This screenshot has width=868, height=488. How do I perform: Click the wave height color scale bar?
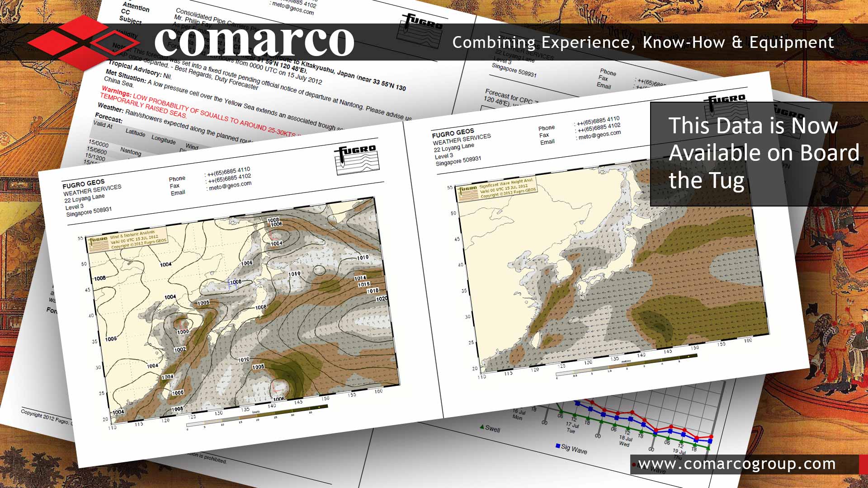[626, 364]
